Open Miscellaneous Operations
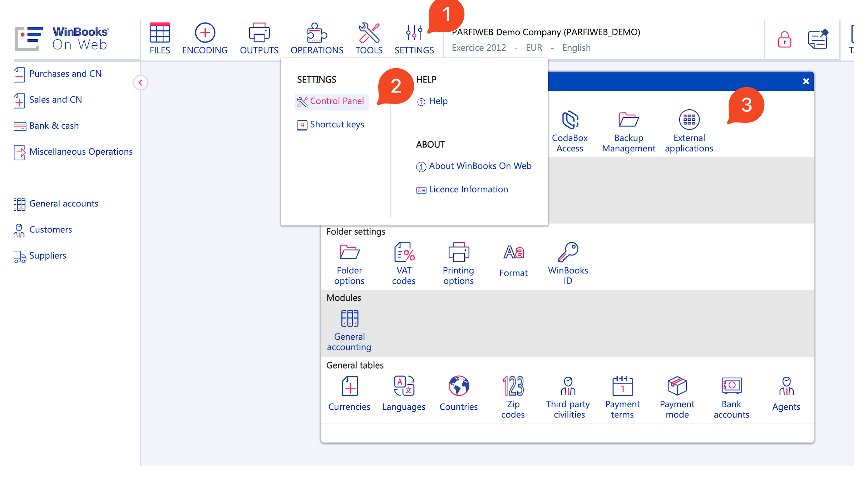This screenshot has width=868, height=480. tap(73, 152)
